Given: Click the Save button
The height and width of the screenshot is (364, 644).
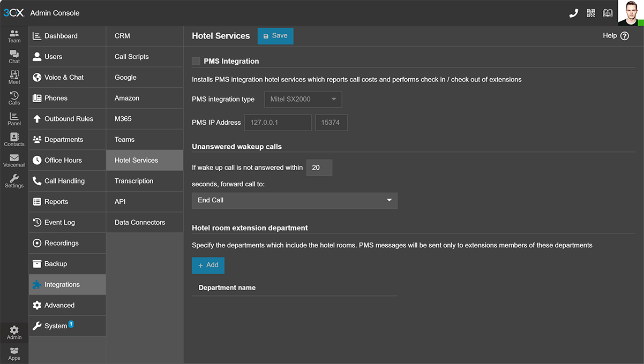Looking at the screenshot, I should coord(275,36).
